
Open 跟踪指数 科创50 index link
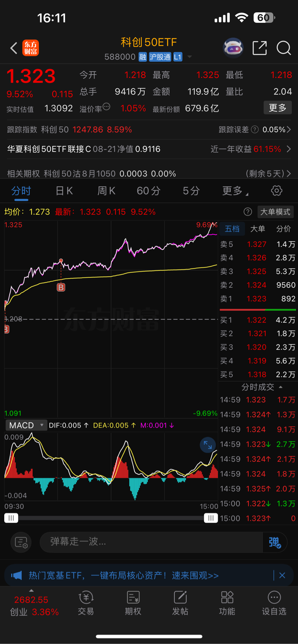69,129
